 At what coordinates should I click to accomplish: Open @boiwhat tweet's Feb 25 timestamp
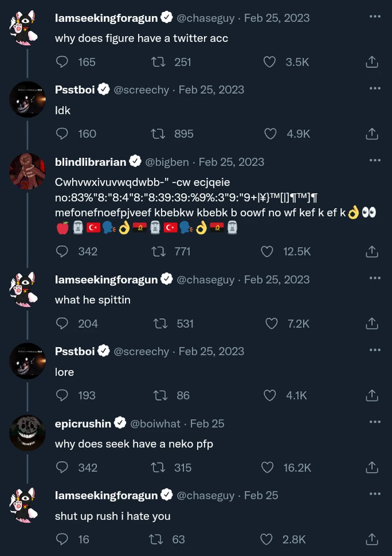[207, 423]
